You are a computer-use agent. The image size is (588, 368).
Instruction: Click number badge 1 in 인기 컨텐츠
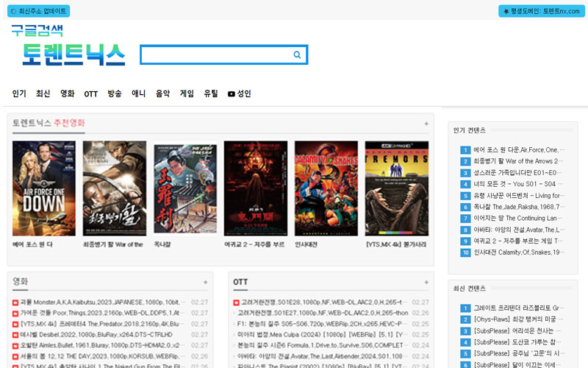pyautogui.click(x=465, y=150)
